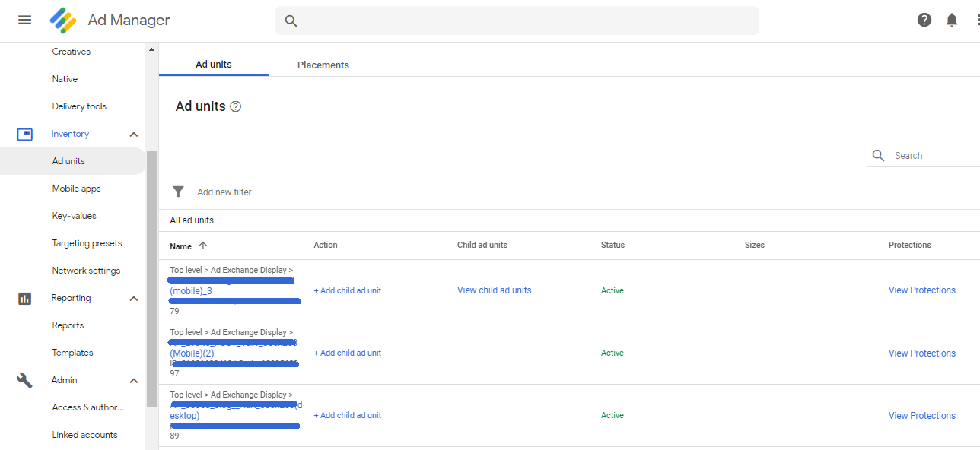Open Key-values in the sidebar
The height and width of the screenshot is (450, 980).
(x=74, y=216)
